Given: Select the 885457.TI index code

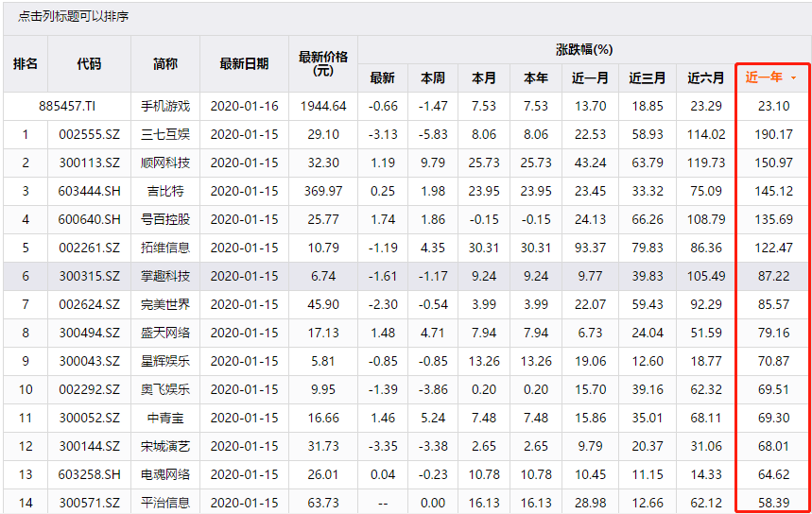Looking at the screenshot, I should [67, 106].
